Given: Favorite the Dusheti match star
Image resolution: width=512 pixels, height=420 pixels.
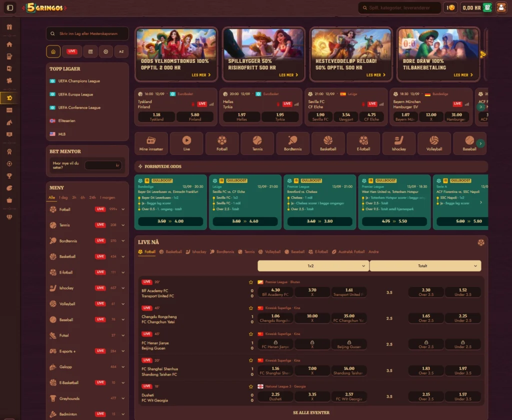Looking at the screenshot, I should point(251,386).
